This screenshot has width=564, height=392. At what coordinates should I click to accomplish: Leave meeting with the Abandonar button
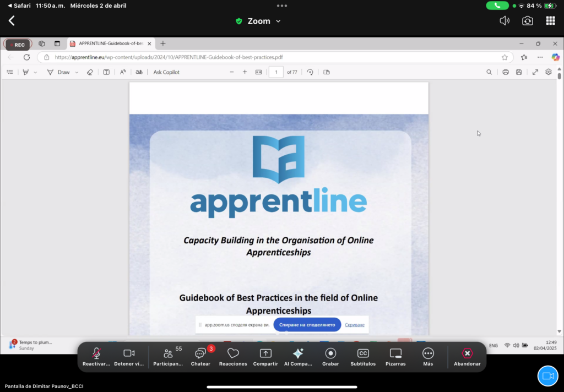tap(467, 356)
